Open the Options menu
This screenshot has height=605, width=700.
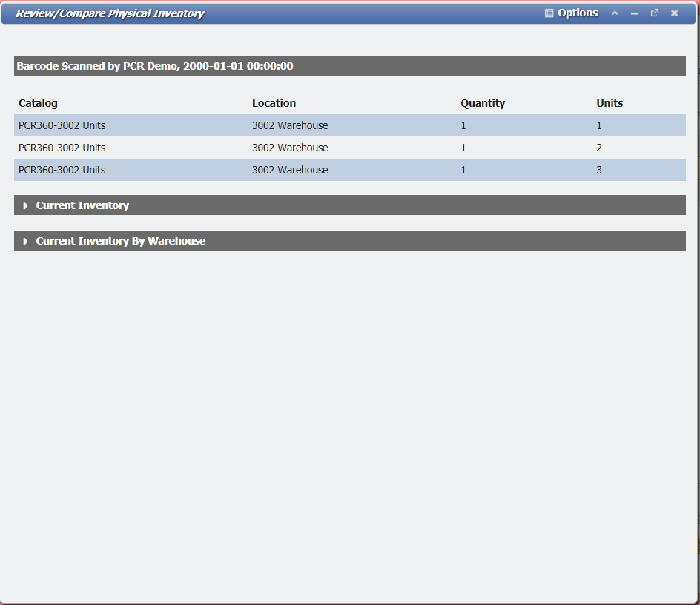[577, 13]
